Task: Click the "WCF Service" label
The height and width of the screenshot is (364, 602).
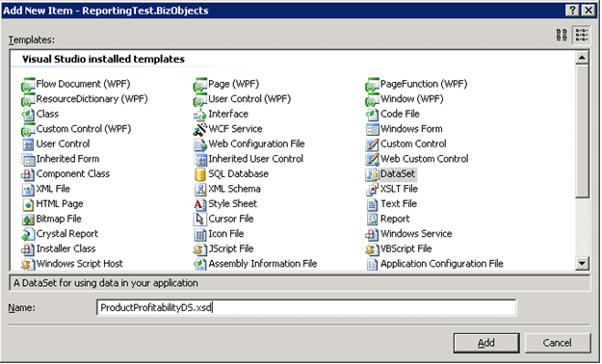Action: [235, 129]
